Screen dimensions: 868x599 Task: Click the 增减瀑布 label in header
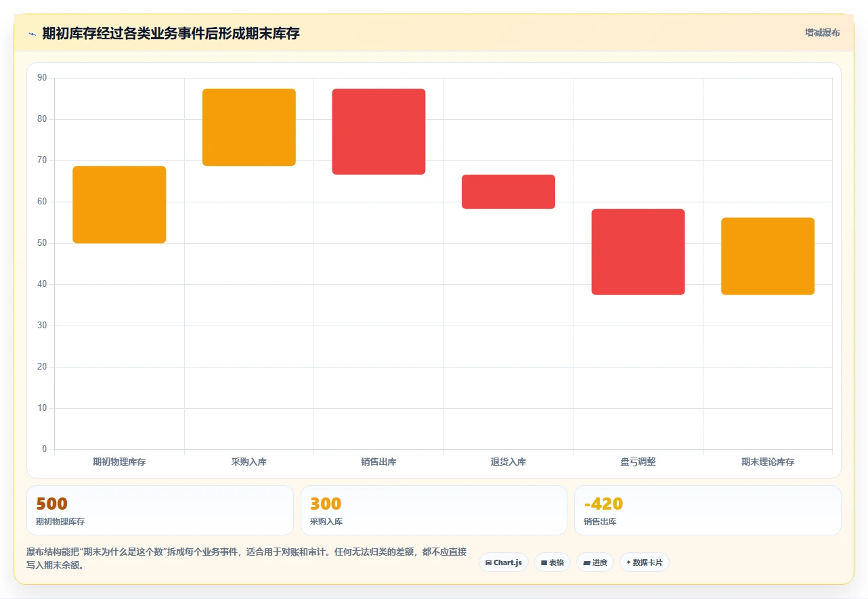pyautogui.click(x=822, y=32)
